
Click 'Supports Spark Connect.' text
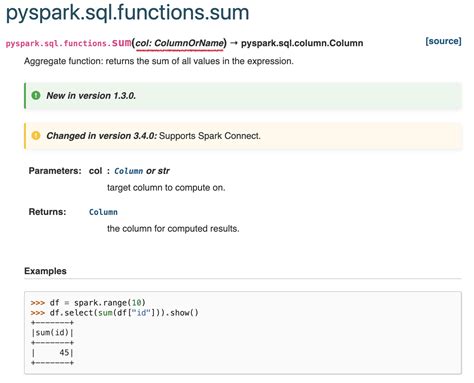click(210, 136)
